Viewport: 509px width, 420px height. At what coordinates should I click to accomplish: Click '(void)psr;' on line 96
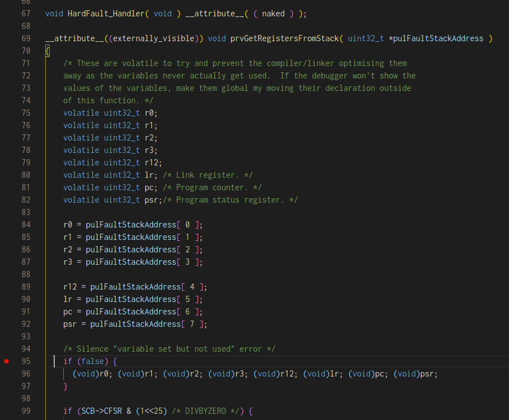[x=416, y=374]
